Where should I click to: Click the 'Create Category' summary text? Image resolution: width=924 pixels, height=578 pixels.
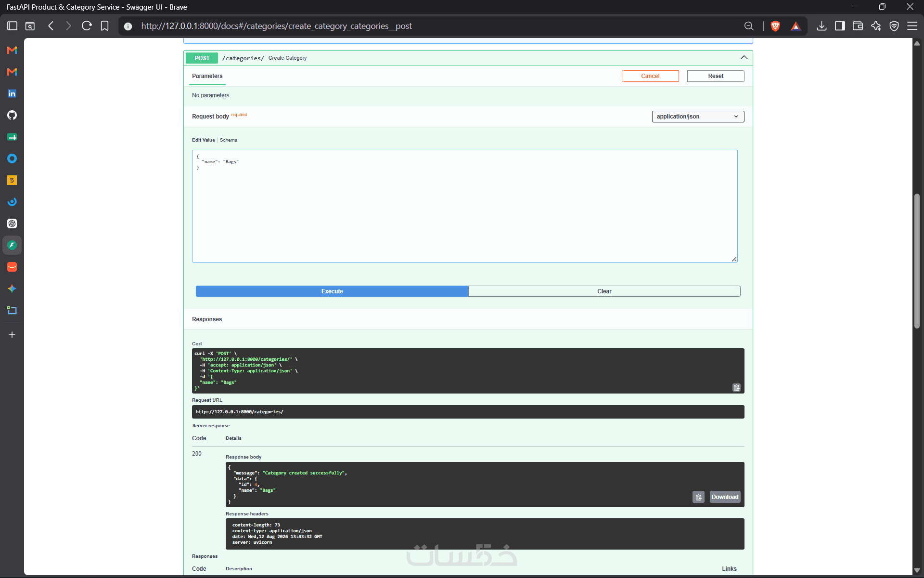[287, 58]
